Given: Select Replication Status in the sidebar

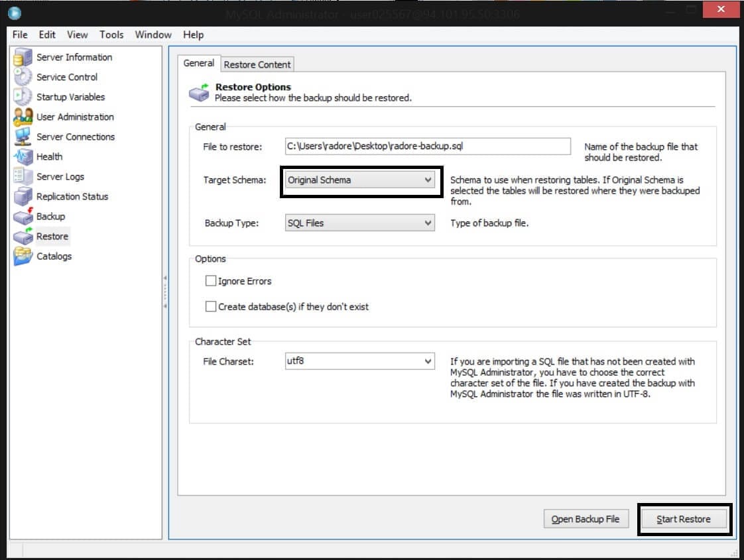Looking at the screenshot, I should pyautogui.click(x=72, y=196).
